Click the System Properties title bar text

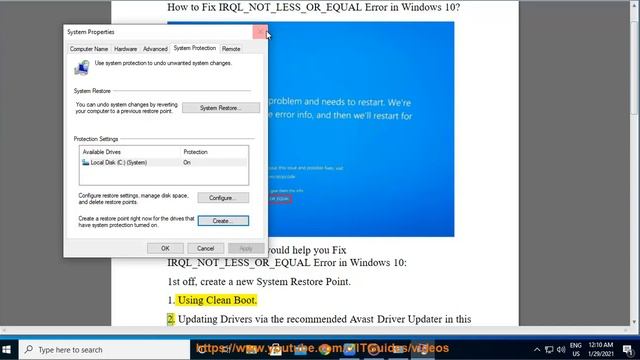click(x=91, y=32)
